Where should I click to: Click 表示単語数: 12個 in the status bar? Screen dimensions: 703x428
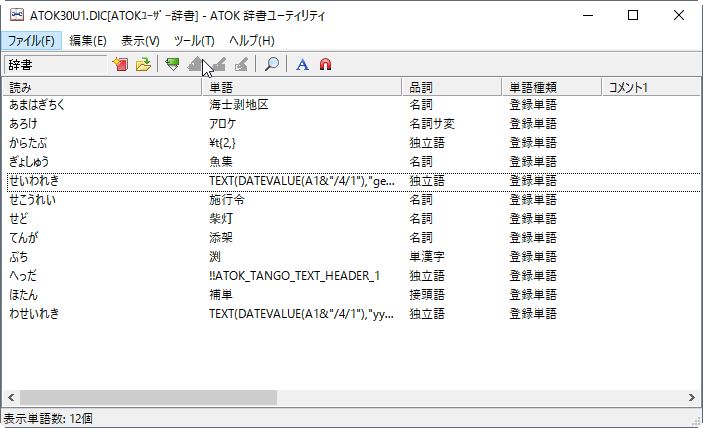pyautogui.click(x=48, y=419)
